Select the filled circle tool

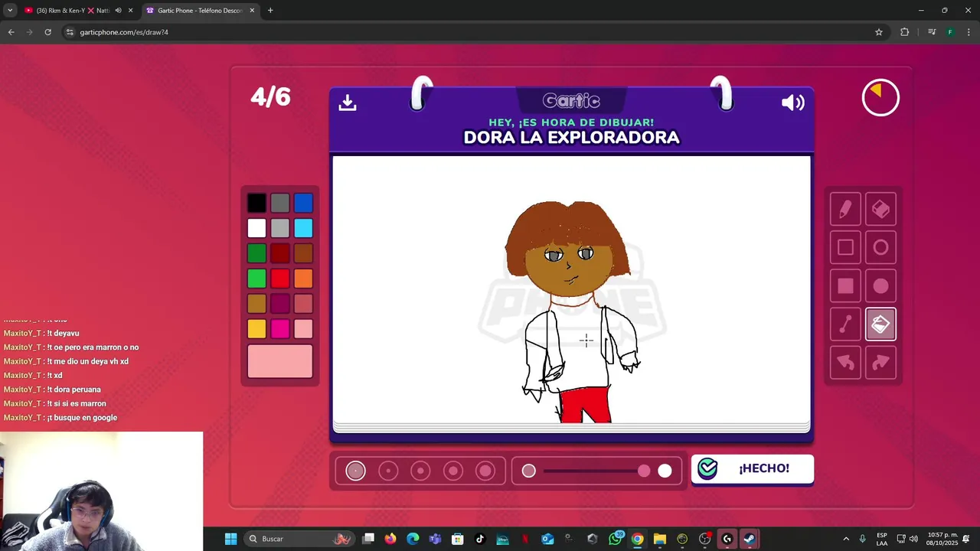click(880, 286)
